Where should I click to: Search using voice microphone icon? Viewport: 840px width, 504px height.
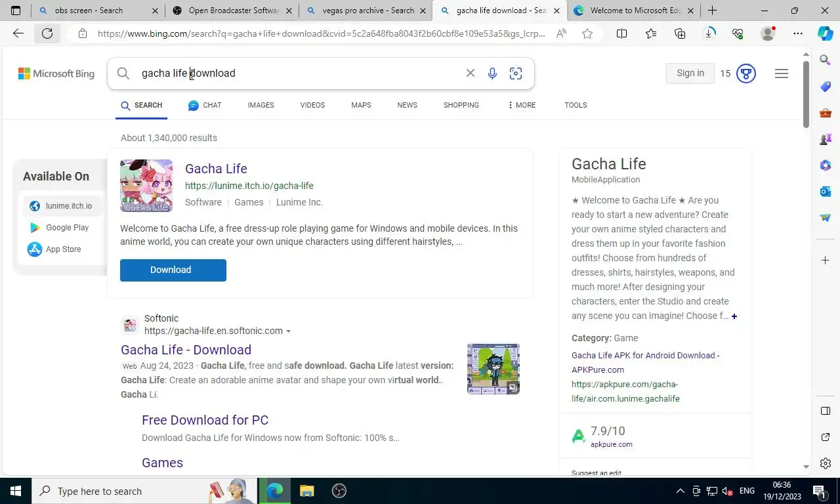(492, 73)
